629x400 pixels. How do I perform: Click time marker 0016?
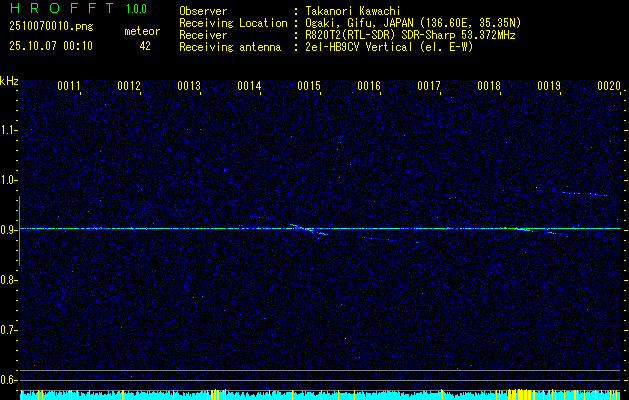tap(369, 86)
